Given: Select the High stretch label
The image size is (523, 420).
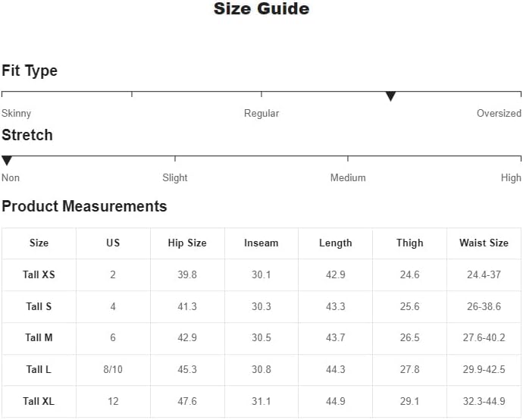Looking at the screenshot, I should pyautogui.click(x=511, y=178).
